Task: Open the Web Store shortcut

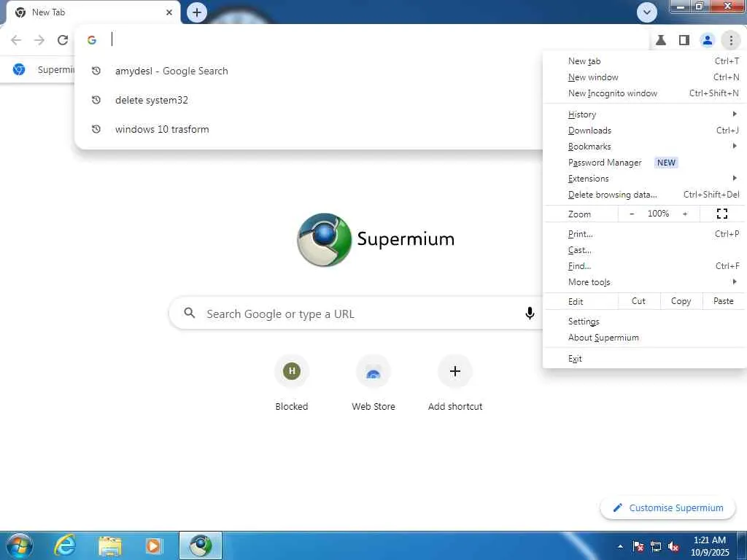Action: pos(373,384)
